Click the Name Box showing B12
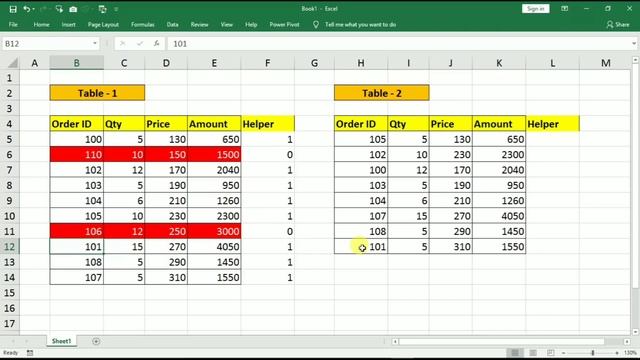 tap(46, 44)
